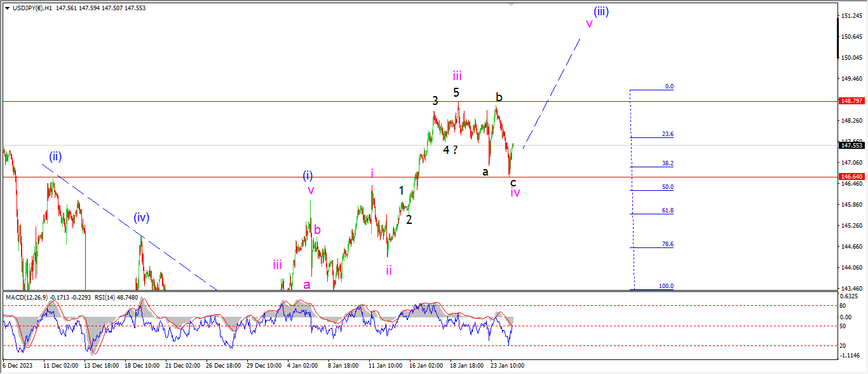Click the red 146.640 price tag
868x374 pixels.
851,177
